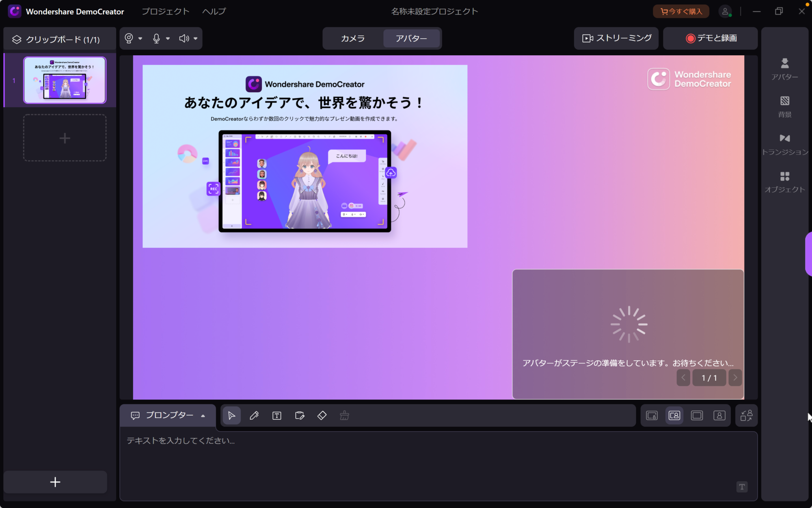The height and width of the screenshot is (508, 812).
Task: Select the pen drawing tool
Action: (254, 415)
